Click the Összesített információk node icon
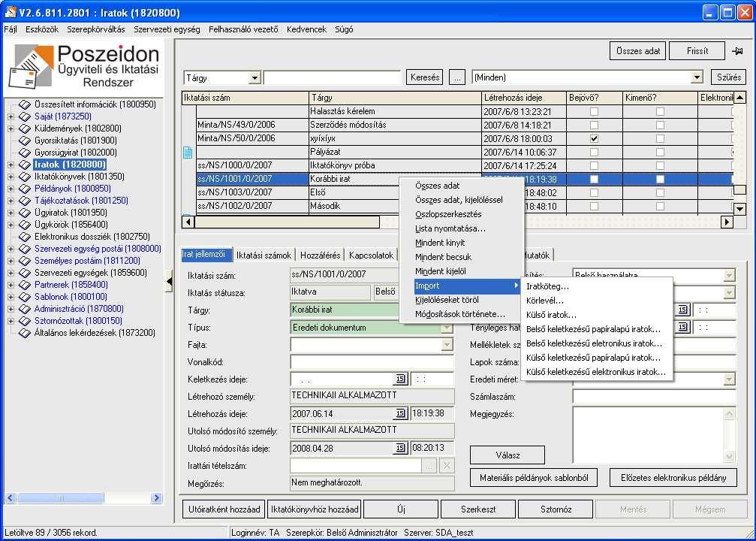The image size is (756, 541). (25, 104)
